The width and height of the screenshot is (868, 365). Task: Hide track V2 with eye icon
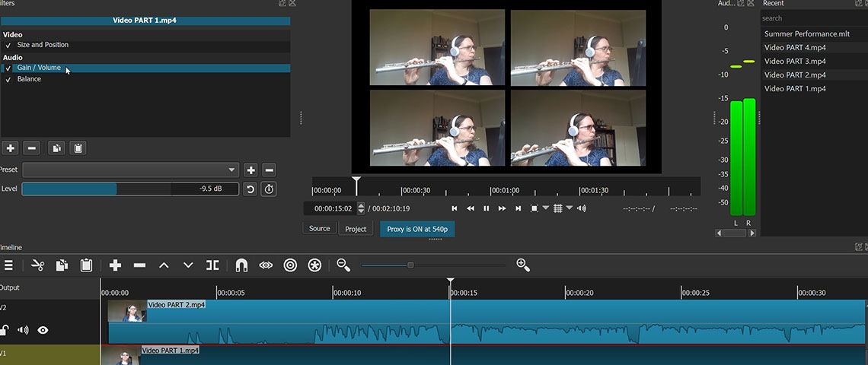point(43,330)
